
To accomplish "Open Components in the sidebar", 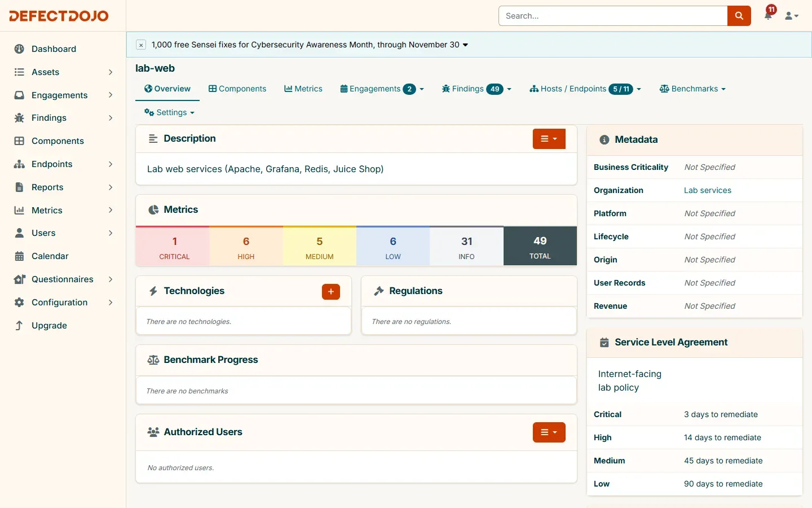I will click(x=58, y=141).
